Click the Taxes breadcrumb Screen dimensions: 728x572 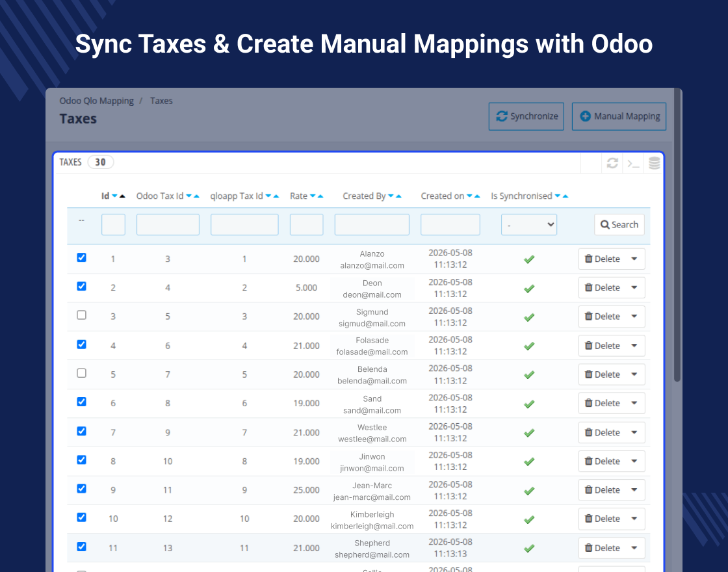tap(161, 101)
